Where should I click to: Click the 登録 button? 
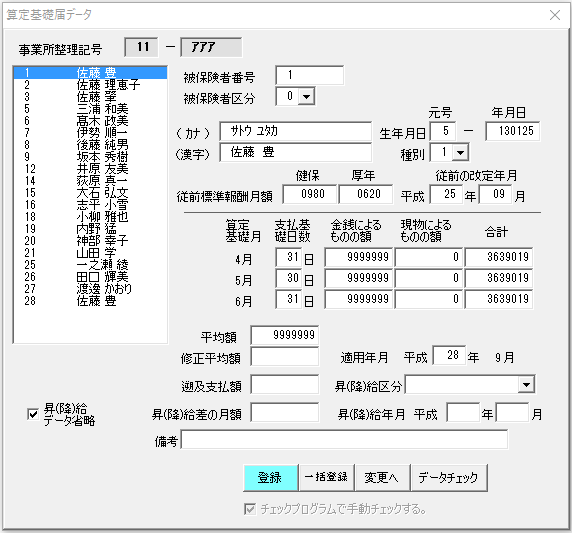pyautogui.click(x=271, y=478)
